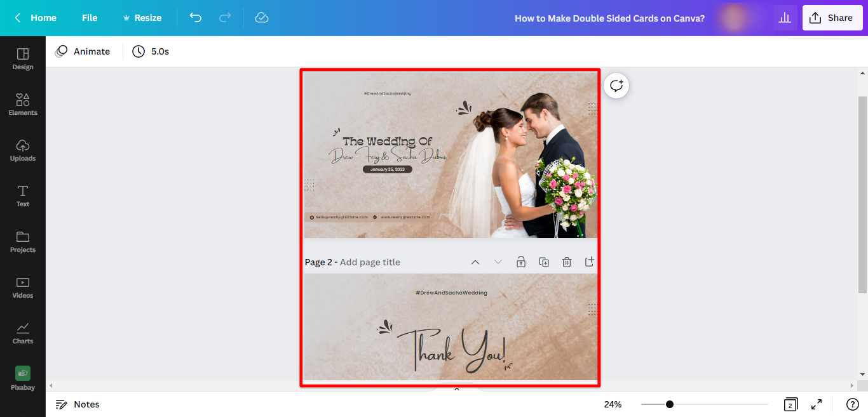
Task: Open the Charts panel
Action: (23, 332)
